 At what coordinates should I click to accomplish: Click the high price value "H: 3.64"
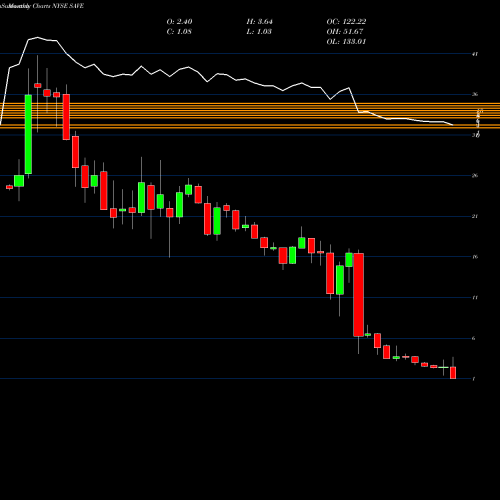259,22
